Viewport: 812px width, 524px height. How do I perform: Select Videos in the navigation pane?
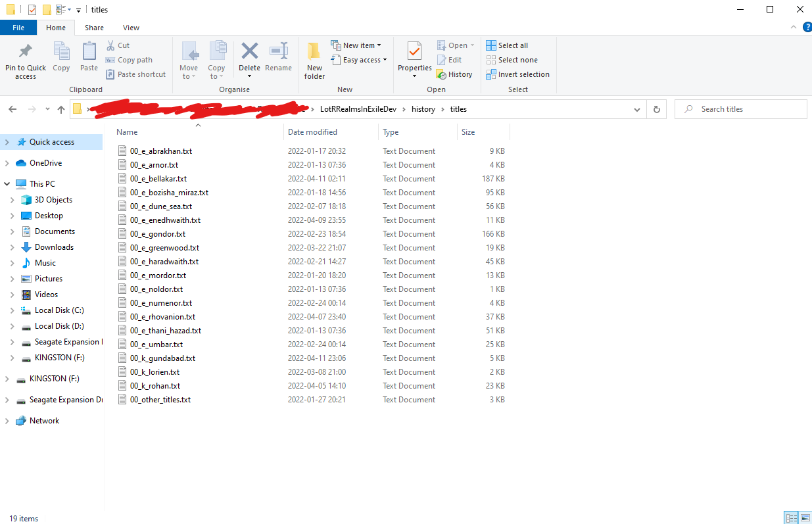(x=46, y=295)
